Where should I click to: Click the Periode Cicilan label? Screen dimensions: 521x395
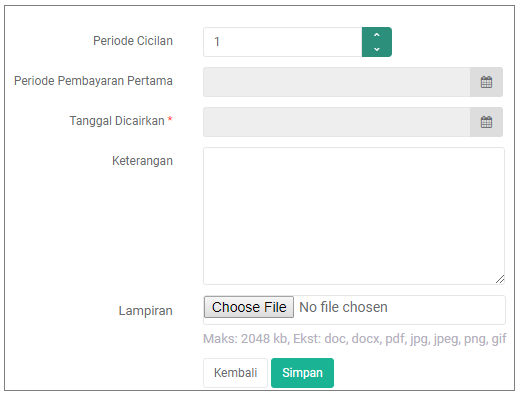tap(133, 41)
